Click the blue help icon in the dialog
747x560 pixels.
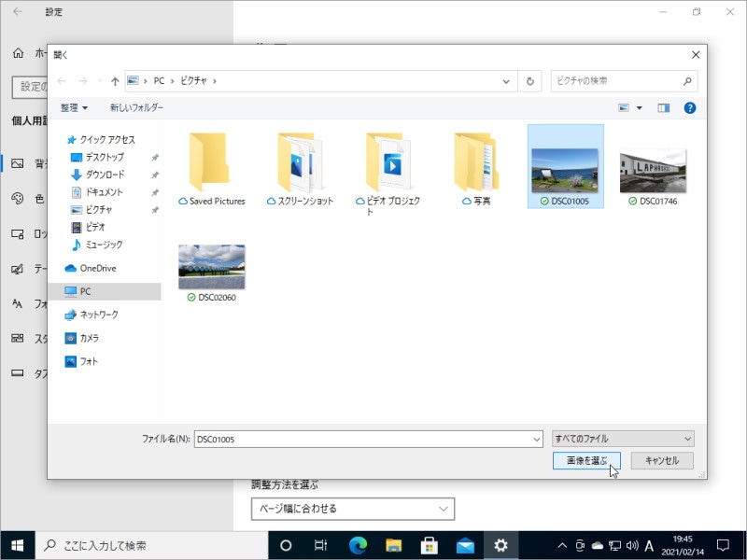click(689, 107)
